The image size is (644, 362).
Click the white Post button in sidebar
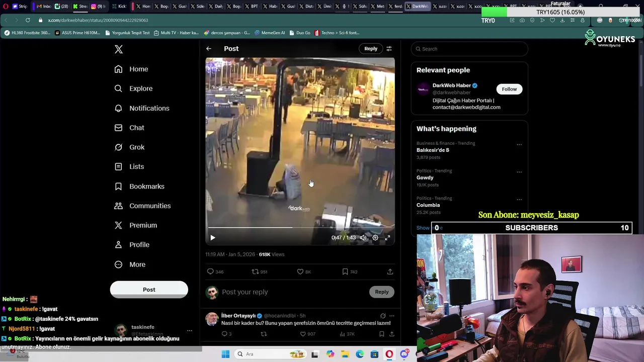click(x=149, y=290)
